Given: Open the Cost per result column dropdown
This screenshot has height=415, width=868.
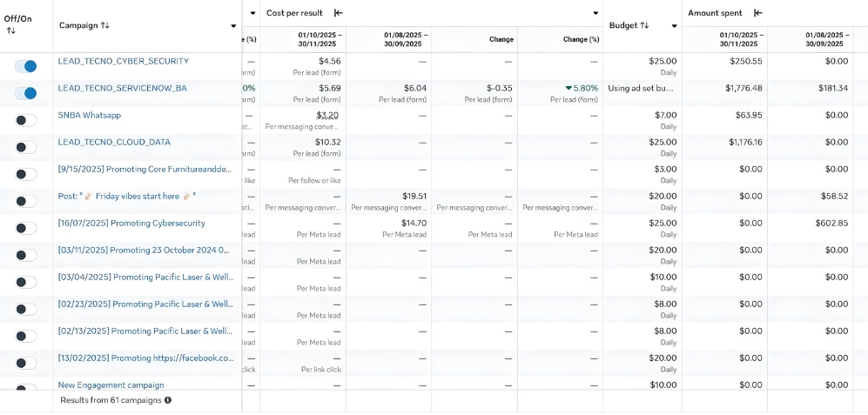Looking at the screenshot, I should coord(595,13).
